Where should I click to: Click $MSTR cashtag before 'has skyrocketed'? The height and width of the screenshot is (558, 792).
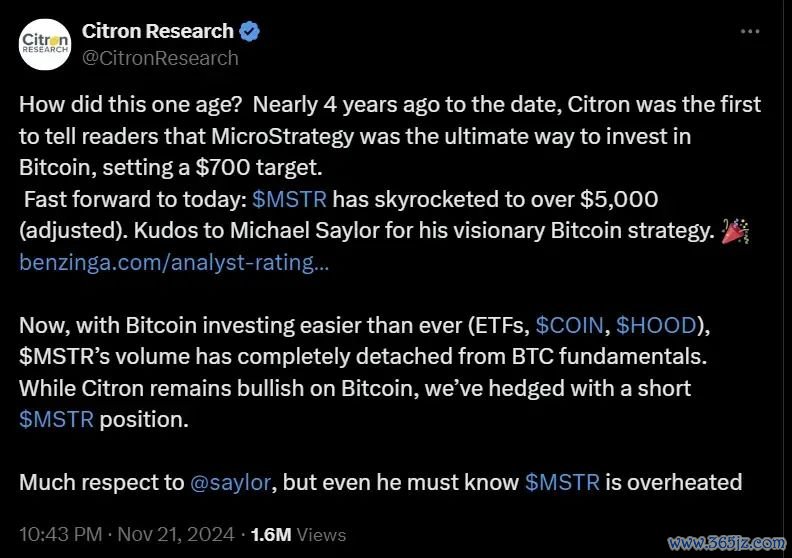point(289,199)
